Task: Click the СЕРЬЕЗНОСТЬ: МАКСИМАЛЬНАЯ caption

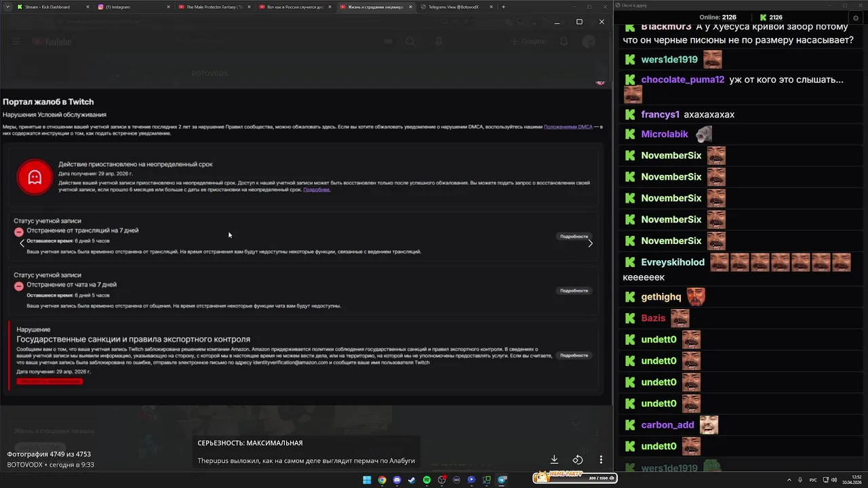Action: pos(250,443)
